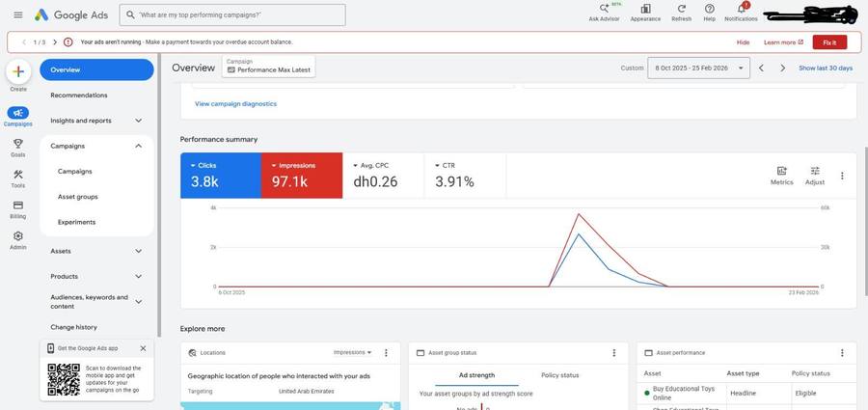Screen dimensions: 868x410
Task: Close the Get Google Ads app card
Action: click(143, 348)
